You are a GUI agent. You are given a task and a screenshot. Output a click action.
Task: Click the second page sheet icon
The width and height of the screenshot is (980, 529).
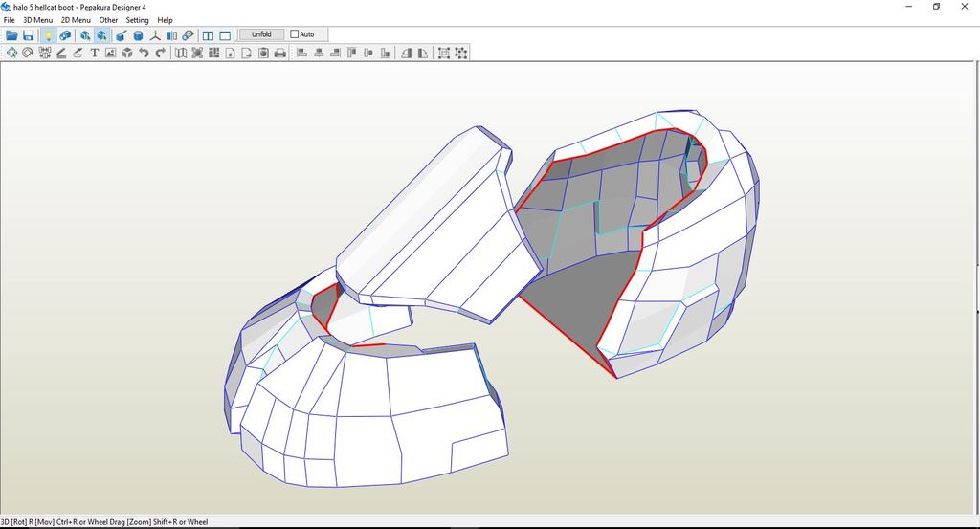247,53
